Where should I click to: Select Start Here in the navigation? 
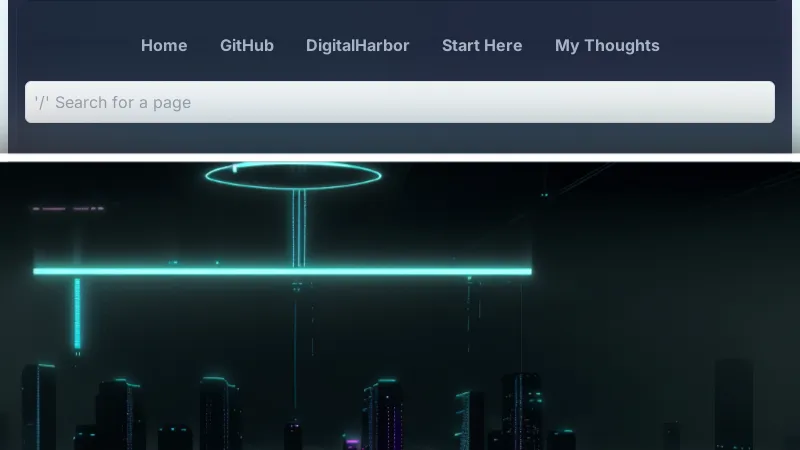[x=482, y=45]
